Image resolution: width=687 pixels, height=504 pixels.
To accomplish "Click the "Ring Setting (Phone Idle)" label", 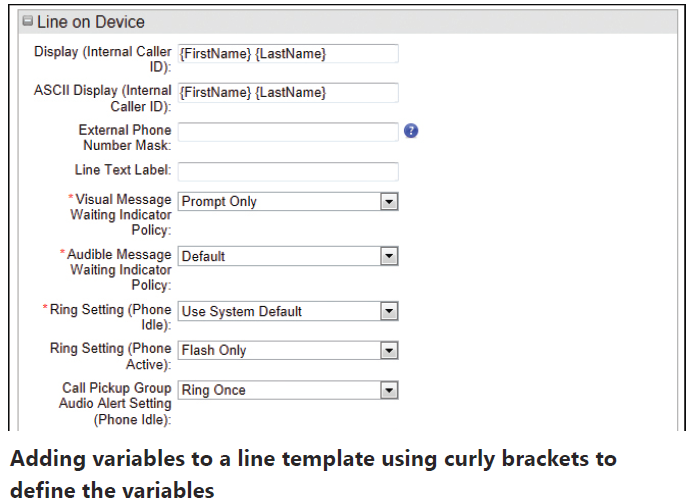I will click(111, 317).
